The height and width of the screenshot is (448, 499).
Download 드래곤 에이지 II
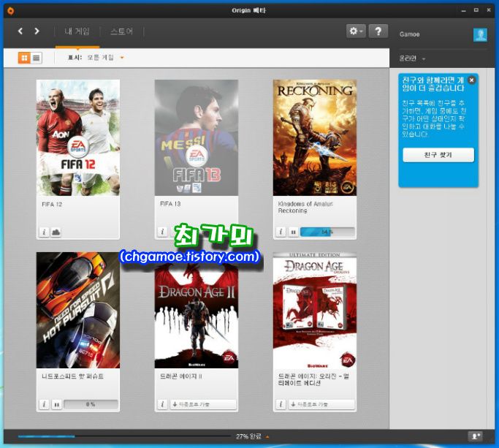point(203,404)
